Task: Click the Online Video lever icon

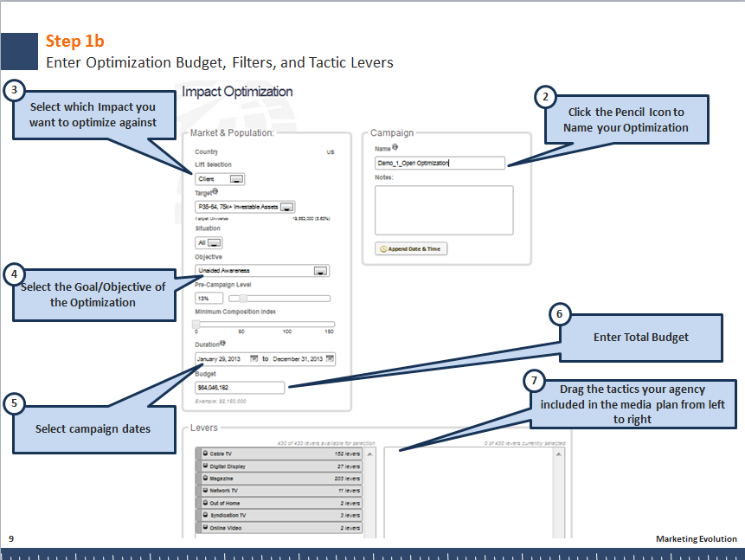Action: (205, 527)
